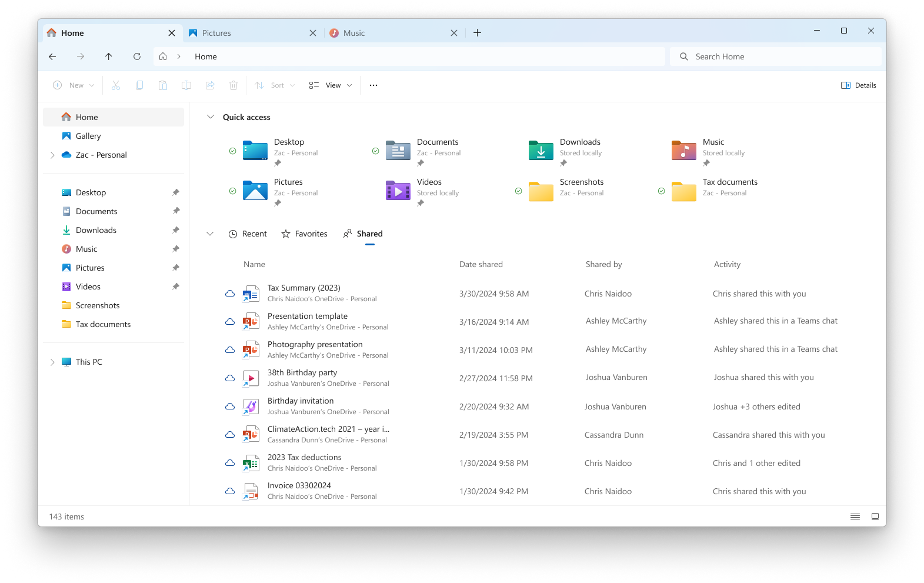The width and height of the screenshot is (924, 583).
Task: Select Downloads in navigation pane
Action: click(114, 230)
